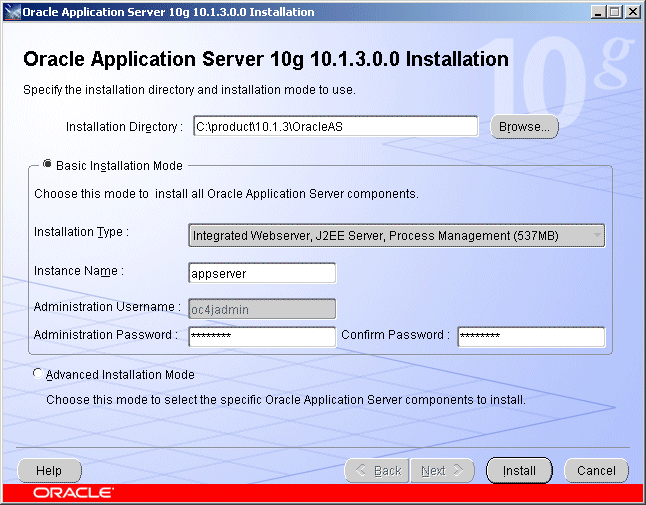Click the 'Confirm Password :' label
Screen dimensions: 646x505
(395, 334)
